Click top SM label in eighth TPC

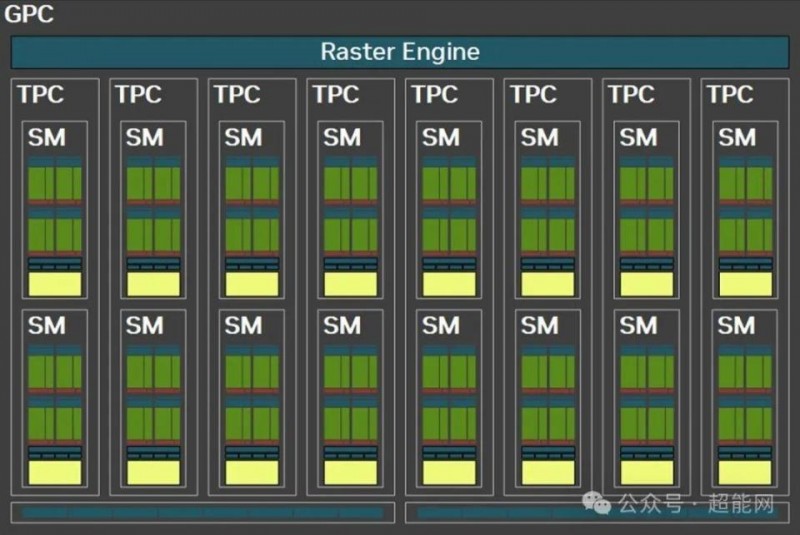pyautogui.click(x=736, y=137)
